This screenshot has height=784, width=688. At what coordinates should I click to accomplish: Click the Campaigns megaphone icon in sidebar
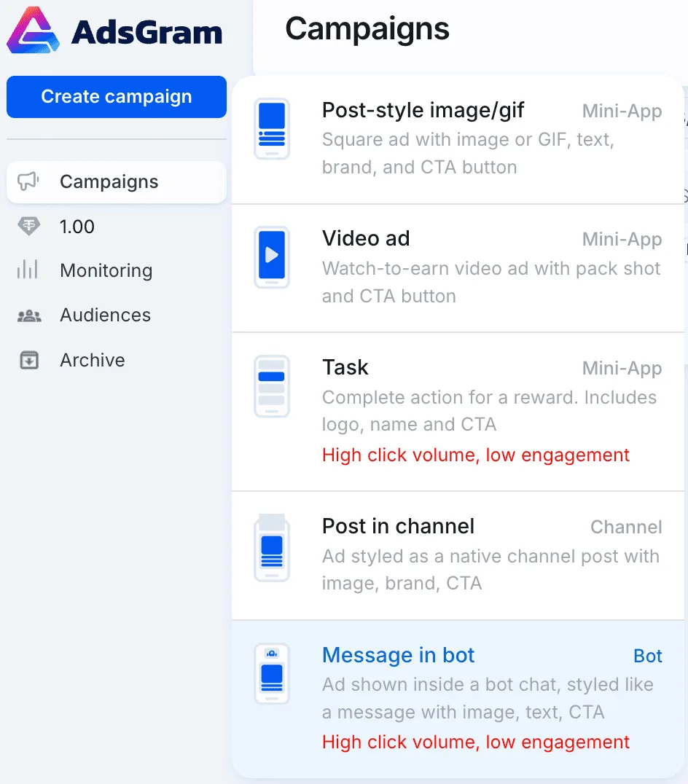[x=28, y=181]
